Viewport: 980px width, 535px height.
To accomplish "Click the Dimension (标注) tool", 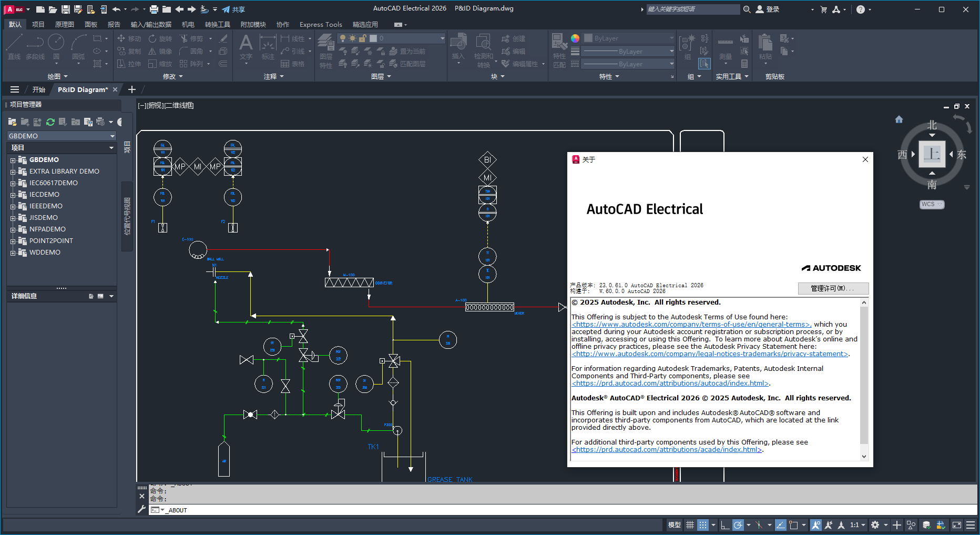I will [x=268, y=47].
